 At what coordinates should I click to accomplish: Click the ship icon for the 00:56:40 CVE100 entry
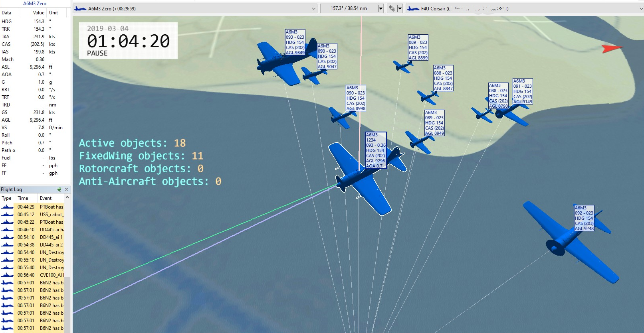tap(7, 275)
